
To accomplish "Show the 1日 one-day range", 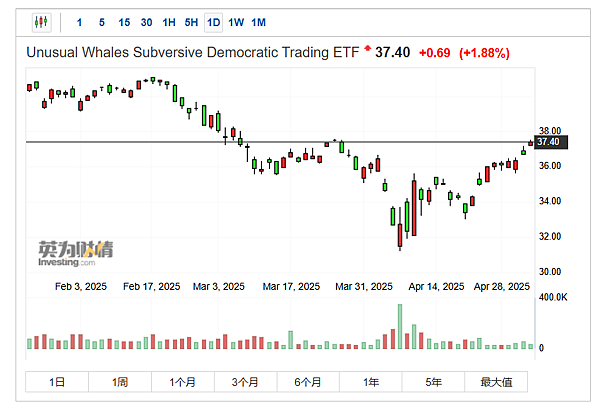I will click(x=57, y=382).
